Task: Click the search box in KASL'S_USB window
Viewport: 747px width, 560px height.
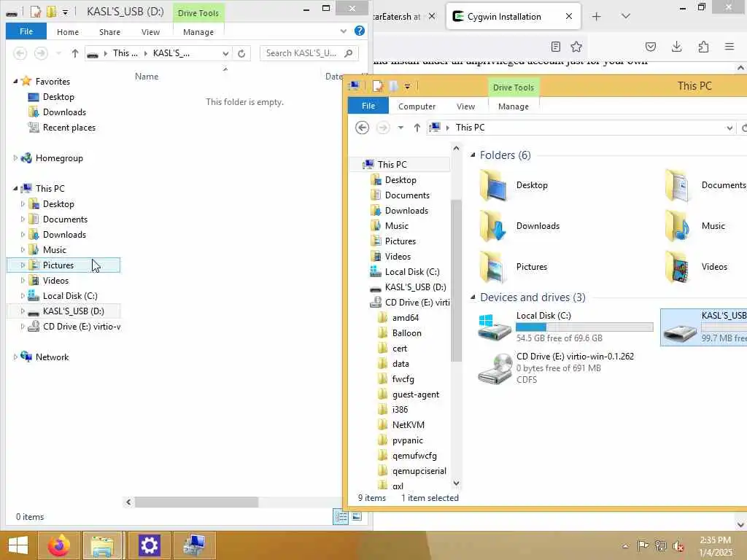Action: tap(309, 53)
